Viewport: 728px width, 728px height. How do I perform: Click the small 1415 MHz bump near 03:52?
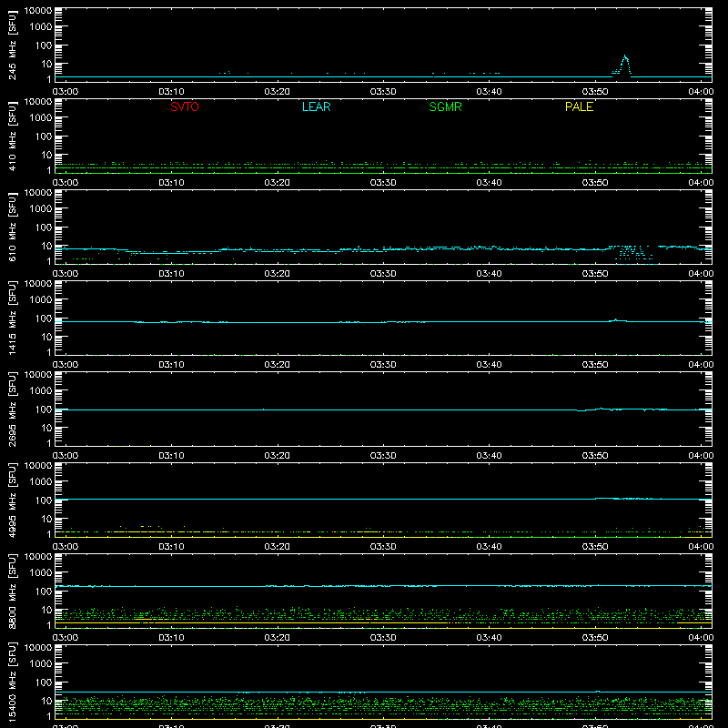click(x=616, y=320)
